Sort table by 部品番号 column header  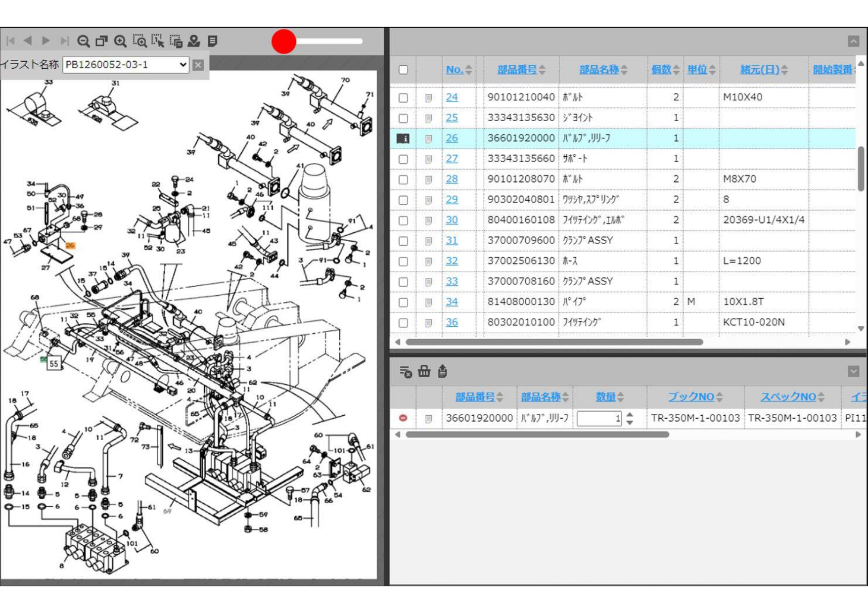tap(517, 70)
